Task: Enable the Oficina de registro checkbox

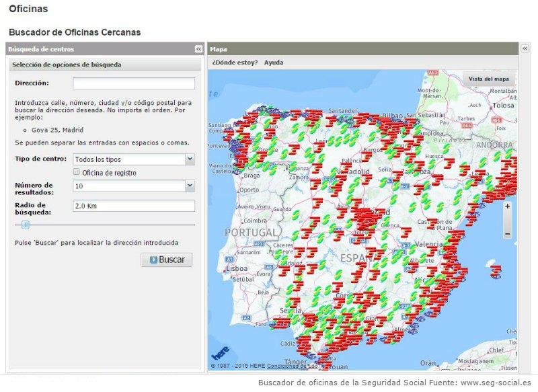Action: [x=77, y=173]
